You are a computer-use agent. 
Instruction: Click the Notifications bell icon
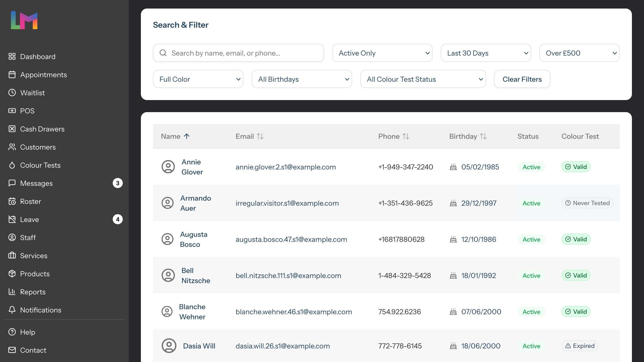[x=12, y=310]
